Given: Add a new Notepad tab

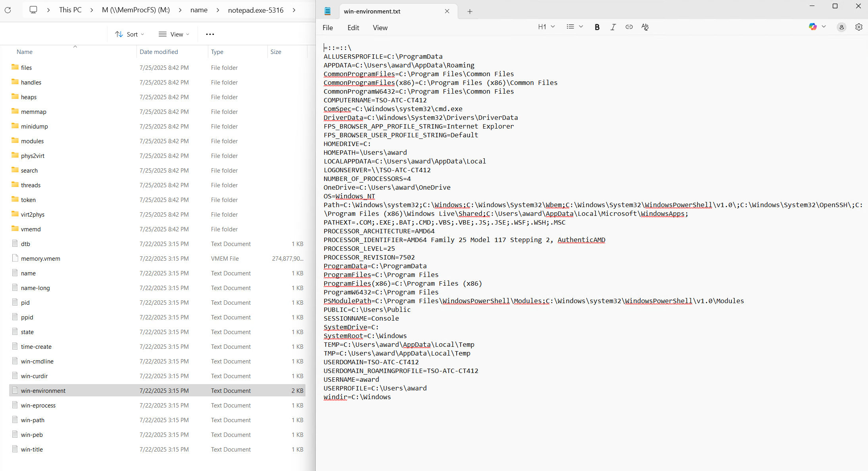Looking at the screenshot, I should (470, 12).
